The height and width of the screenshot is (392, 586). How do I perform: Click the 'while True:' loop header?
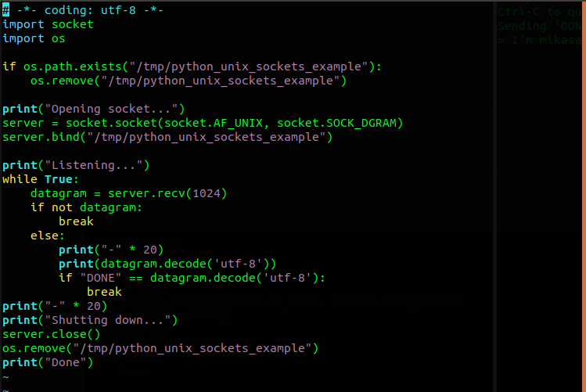[41, 180]
